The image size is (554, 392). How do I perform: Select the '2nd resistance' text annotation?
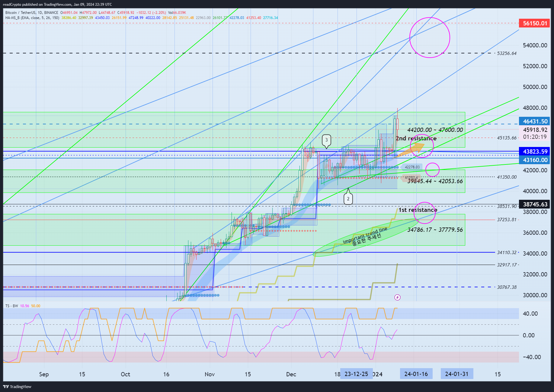pos(416,139)
